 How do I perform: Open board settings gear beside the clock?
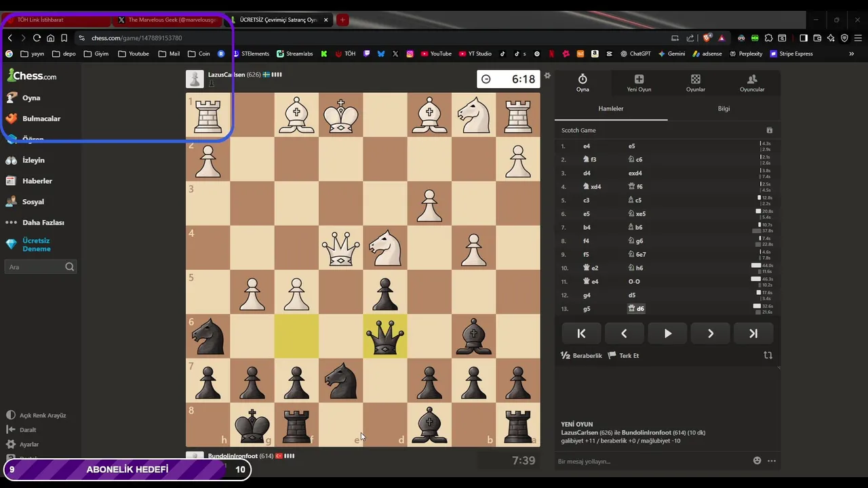547,75
